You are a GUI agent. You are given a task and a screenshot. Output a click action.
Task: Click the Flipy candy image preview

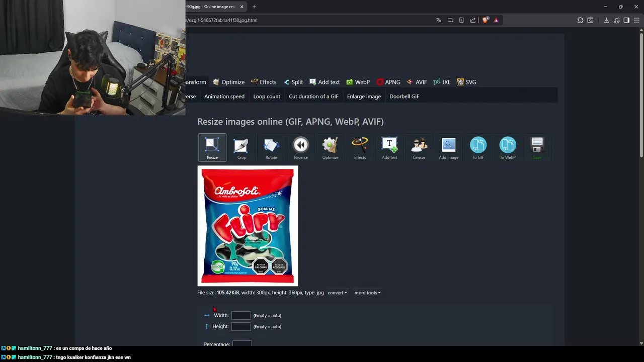click(248, 226)
